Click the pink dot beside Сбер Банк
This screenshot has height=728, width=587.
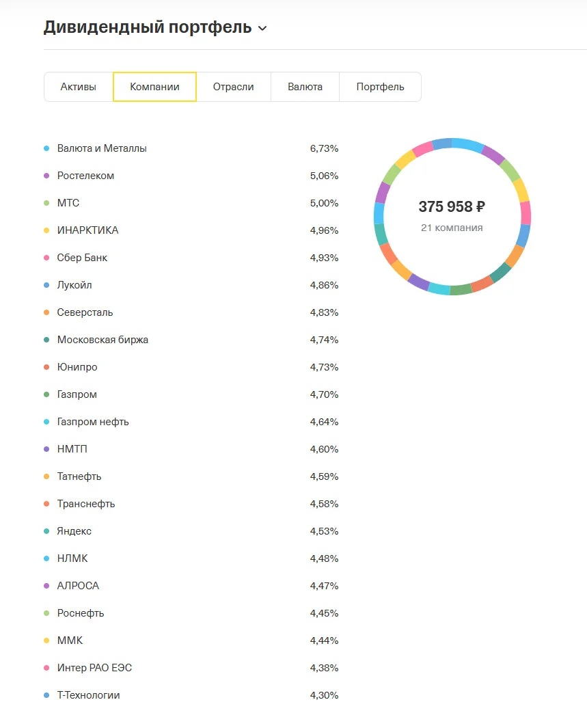(x=46, y=258)
